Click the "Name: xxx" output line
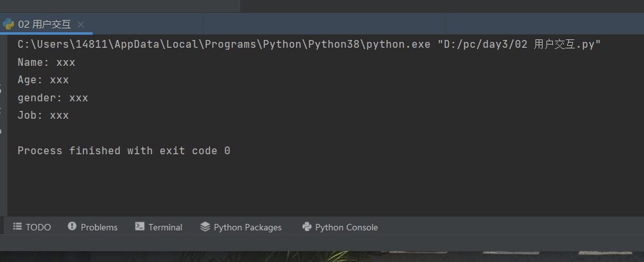The width and height of the screenshot is (644, 262). (x=47, y=63)
